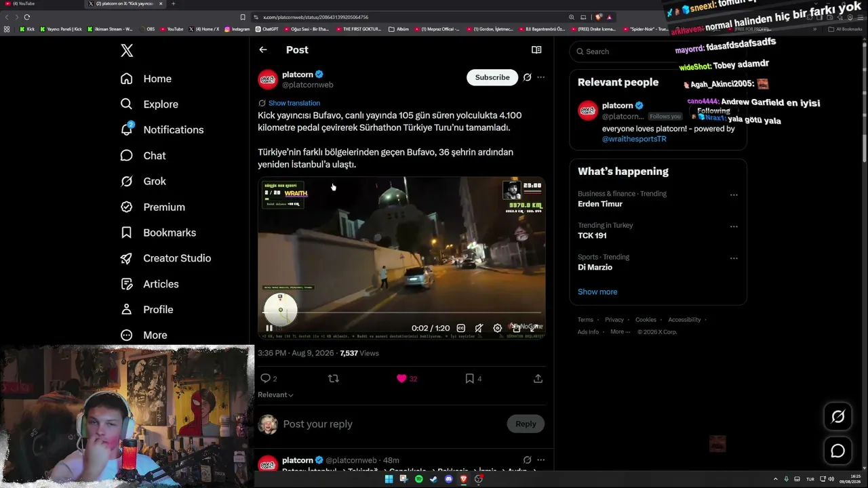Click the Grok icon next to Subscribe
Screen dimensions: 868x488
[x=527, y=77]
